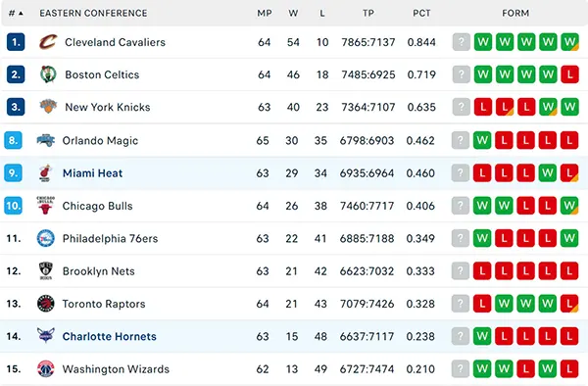Screen dimensions: 588x386
Task: Click the Cleveland Cavaliers team logo
Action: 48,41
